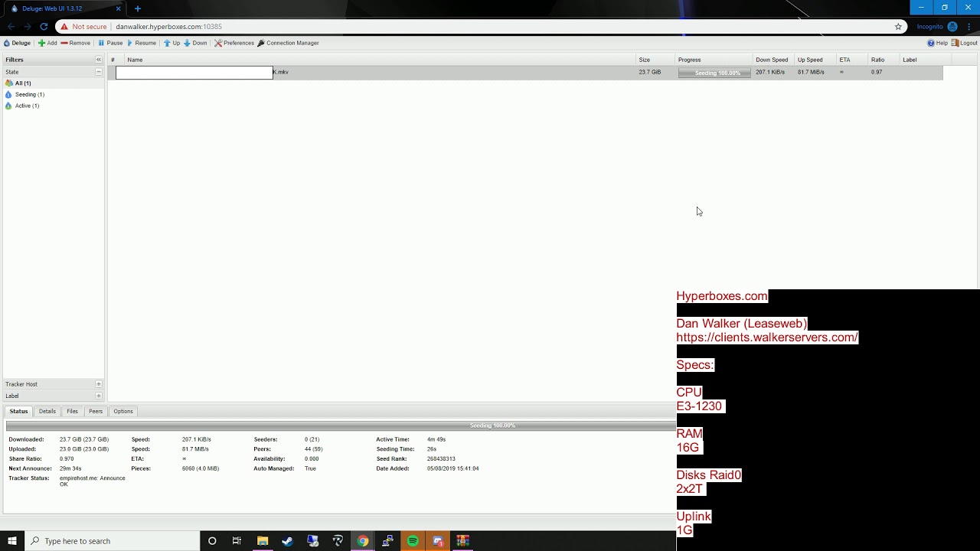Viewport: 980px width, 551px height.
Task: Move torrent Down in queue
Action: coord(195,43)
